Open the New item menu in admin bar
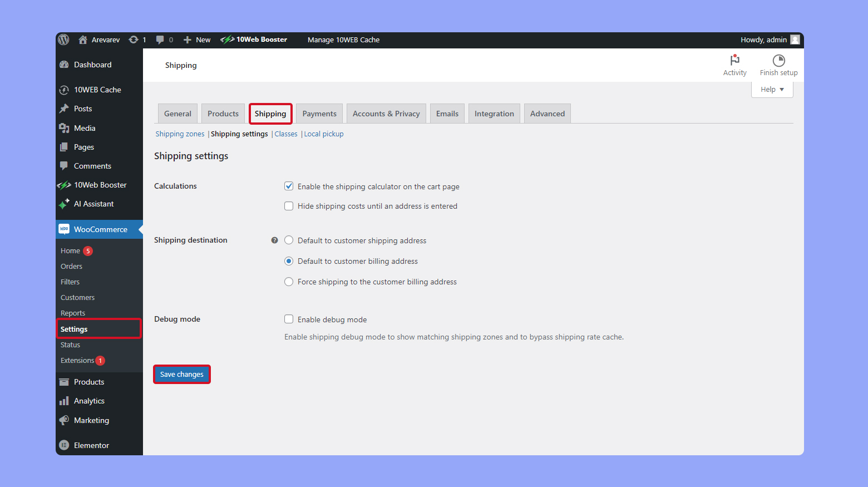The height and width of the screenshot is (487, 868). [x=196, y=40]
